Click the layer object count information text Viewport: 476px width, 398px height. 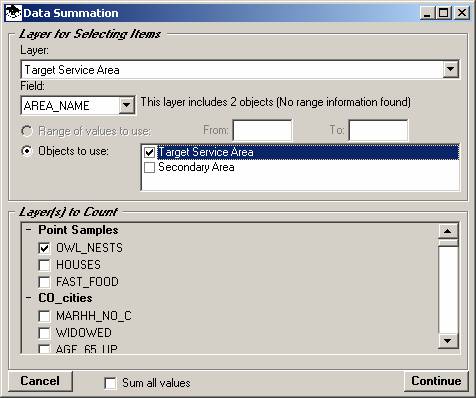276,102
